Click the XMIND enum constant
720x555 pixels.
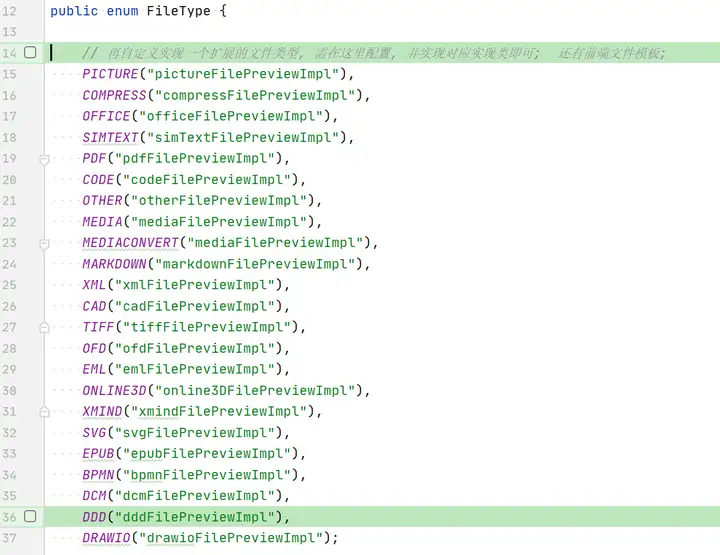tap(102, 411)
